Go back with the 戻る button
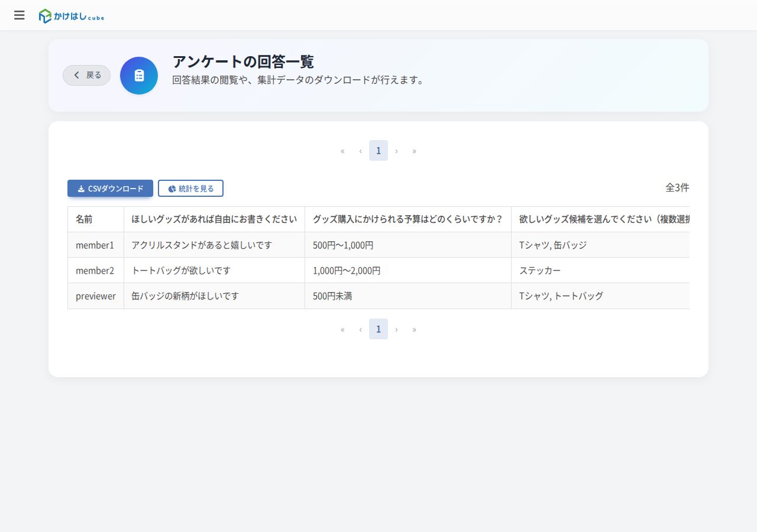 pyautogui.click(x=87, y=75)
